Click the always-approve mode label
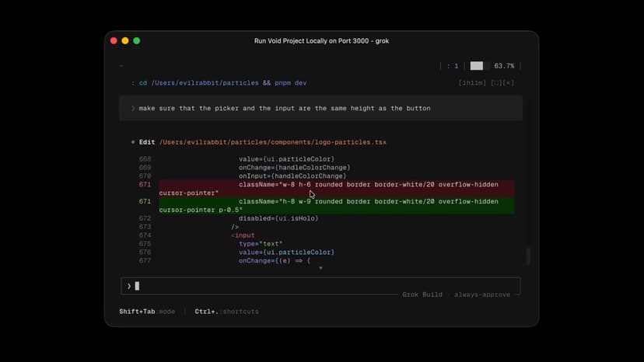This screenshot has width=644, height=362. (482, 294)
